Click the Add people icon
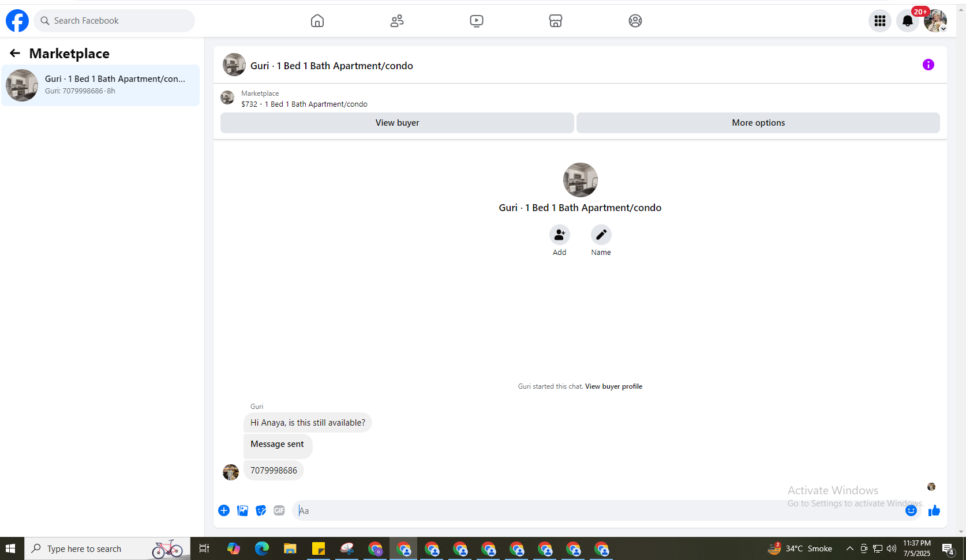 pos(560,235)
